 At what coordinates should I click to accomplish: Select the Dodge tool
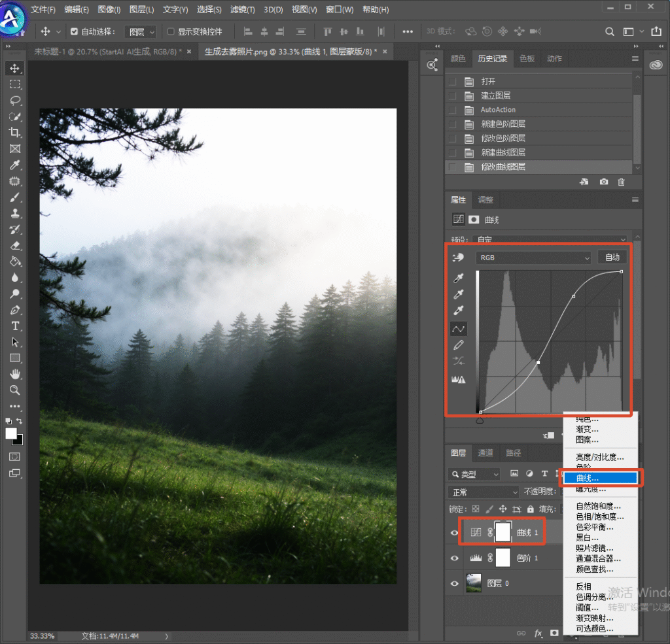(15, 294)
